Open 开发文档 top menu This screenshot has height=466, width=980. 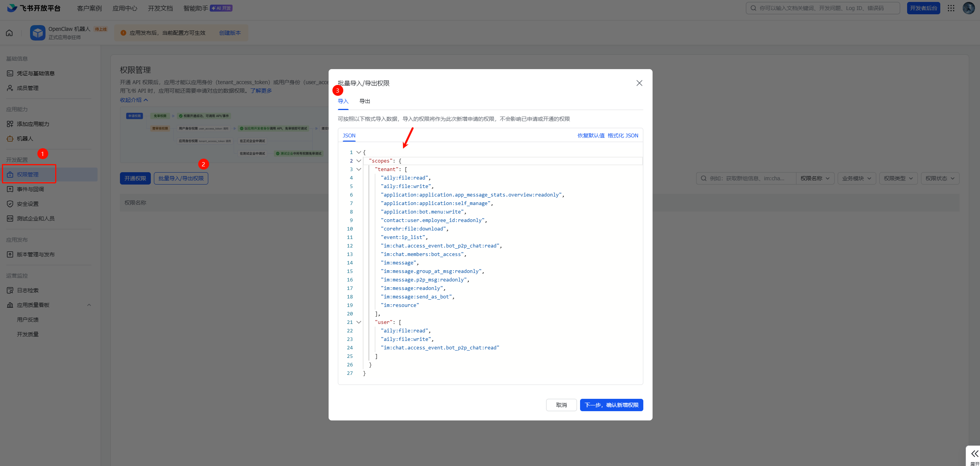pos(160,8)
